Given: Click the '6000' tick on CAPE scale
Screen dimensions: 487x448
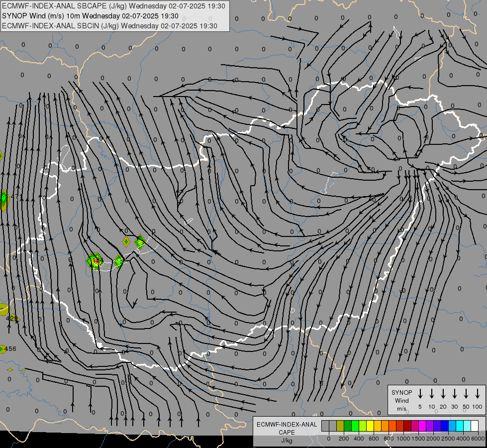Looking at the screenshot, I should [x=478, y=439].
